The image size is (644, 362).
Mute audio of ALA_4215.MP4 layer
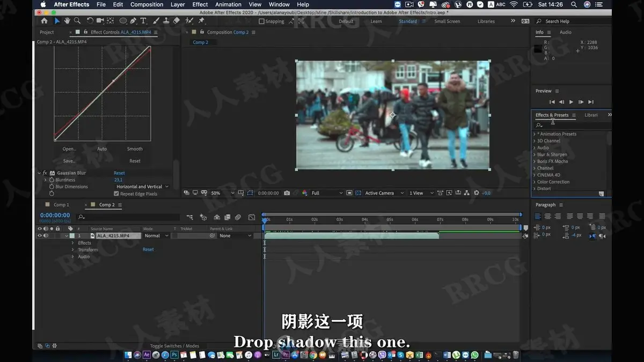coord(46,235)
